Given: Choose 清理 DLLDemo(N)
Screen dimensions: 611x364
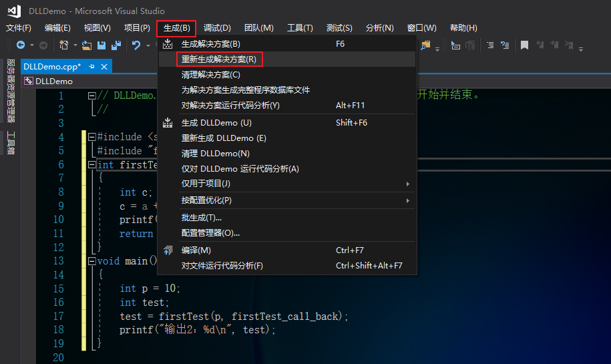Looking at the screenshot, I should tap(287, 154).
